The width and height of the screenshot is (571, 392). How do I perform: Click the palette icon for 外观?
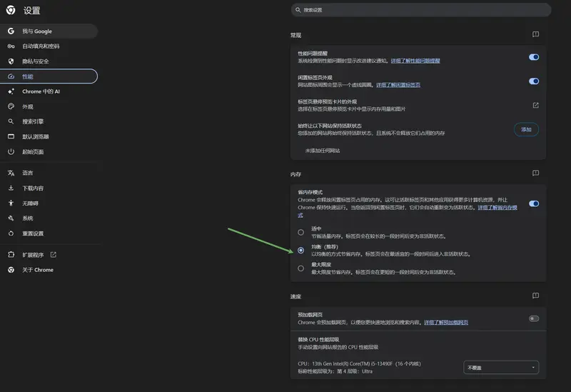pos(11,106)
